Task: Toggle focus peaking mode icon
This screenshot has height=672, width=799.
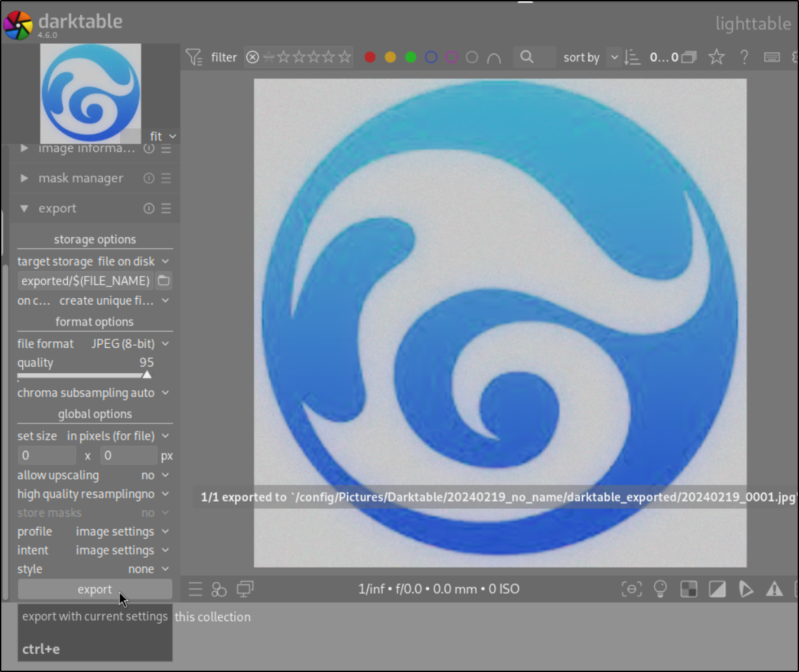Action: pyautogui.click(x=631, y=590)
